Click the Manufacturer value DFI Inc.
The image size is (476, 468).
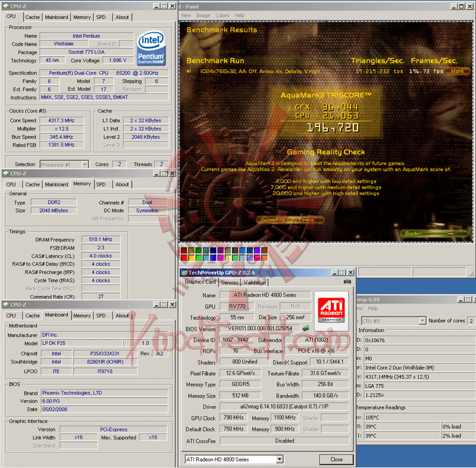104,335
